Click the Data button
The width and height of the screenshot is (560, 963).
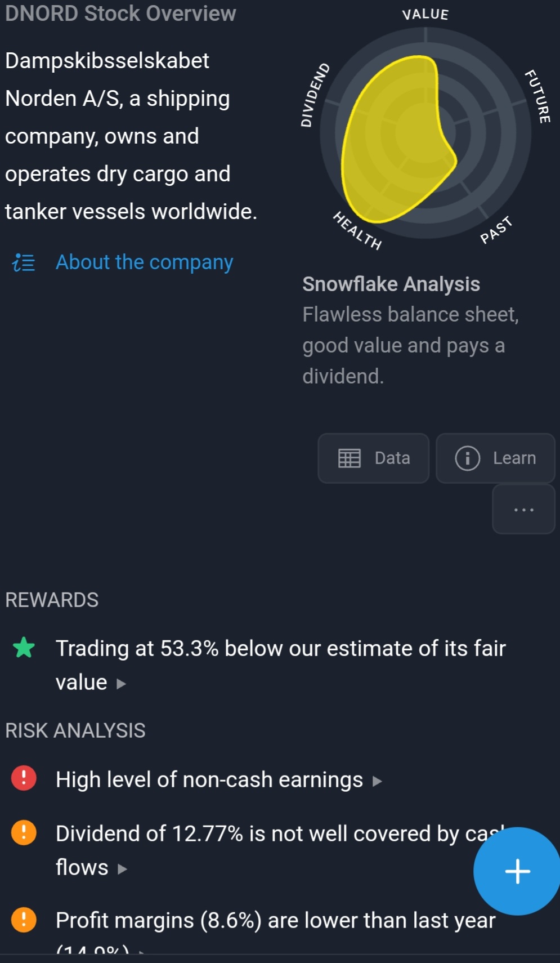[373, 458]
